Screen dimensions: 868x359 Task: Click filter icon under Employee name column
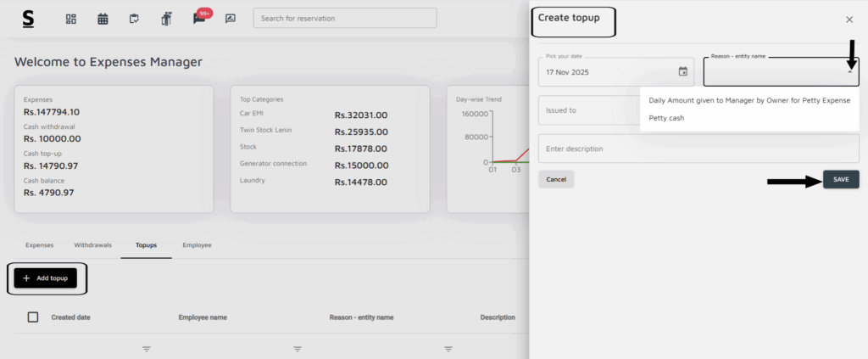tap(298, 349)
